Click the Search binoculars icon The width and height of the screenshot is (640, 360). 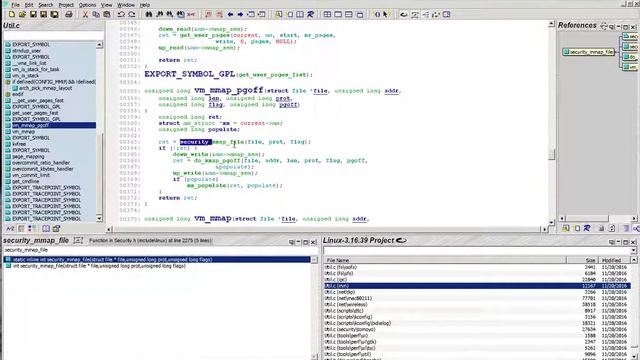pyautogui.click(x=149, y=14)
